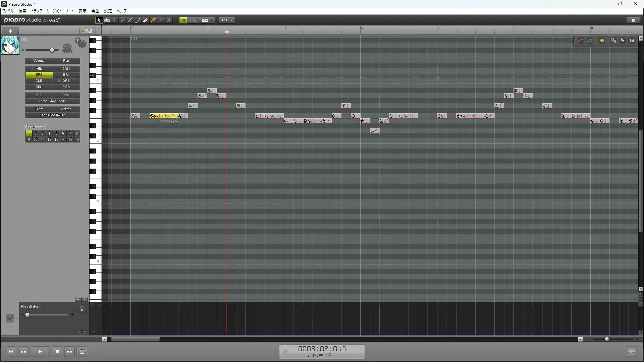Toggle the pink pitch curve display icon
Screen dimensions: 644x362
coord(581,41)
